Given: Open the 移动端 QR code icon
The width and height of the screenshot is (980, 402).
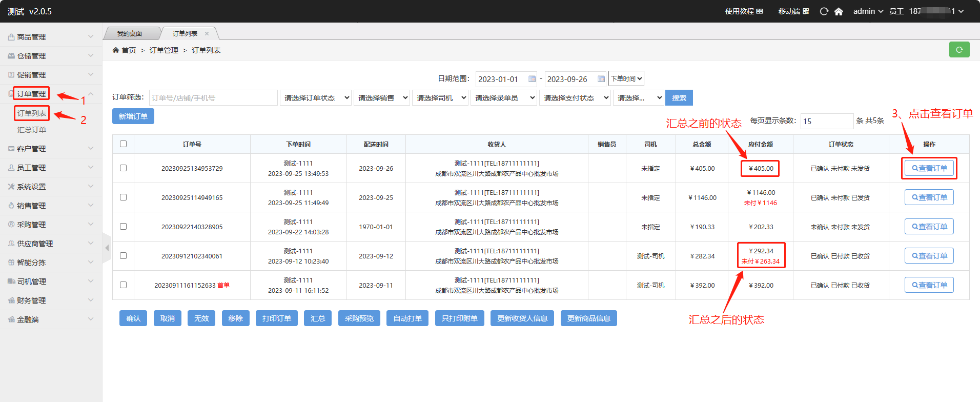Looking at the screenshot, I should (x=806, y=11).
